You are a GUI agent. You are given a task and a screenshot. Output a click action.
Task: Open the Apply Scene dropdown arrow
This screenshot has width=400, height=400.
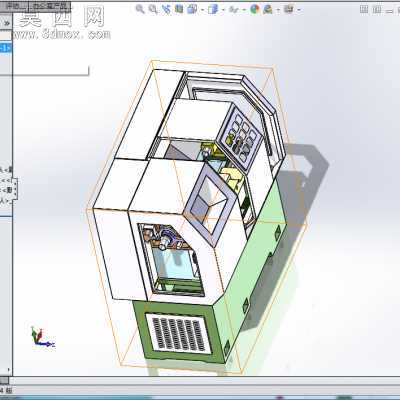coord(278,10)
